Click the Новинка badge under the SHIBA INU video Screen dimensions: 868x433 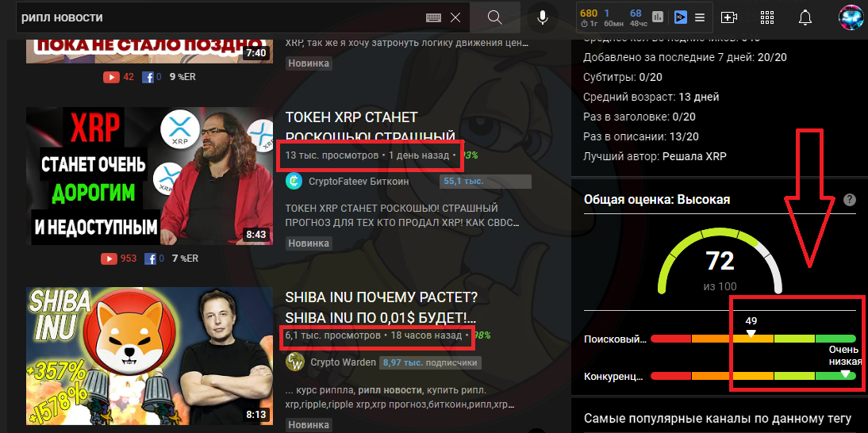point(309,425)
